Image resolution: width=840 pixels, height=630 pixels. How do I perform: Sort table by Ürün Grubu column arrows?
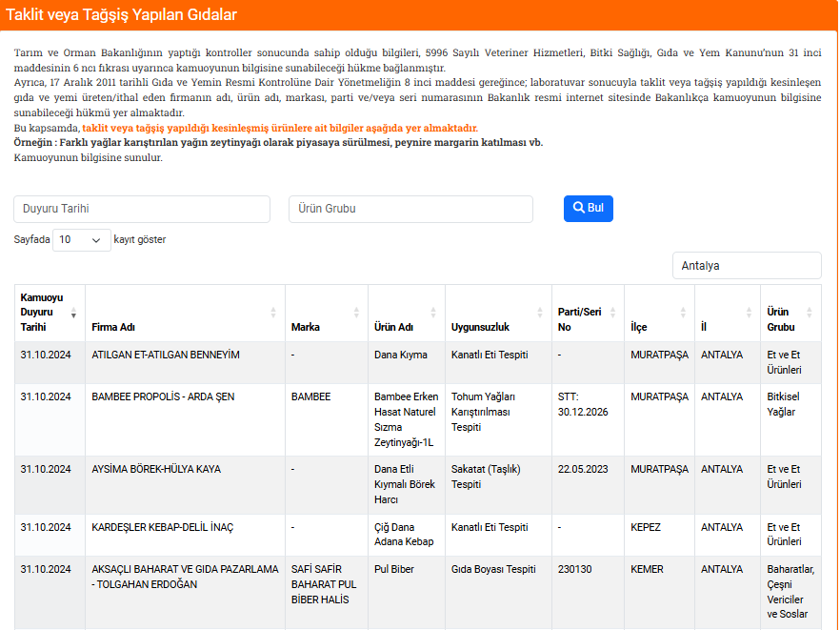click(x=810, y=313)
